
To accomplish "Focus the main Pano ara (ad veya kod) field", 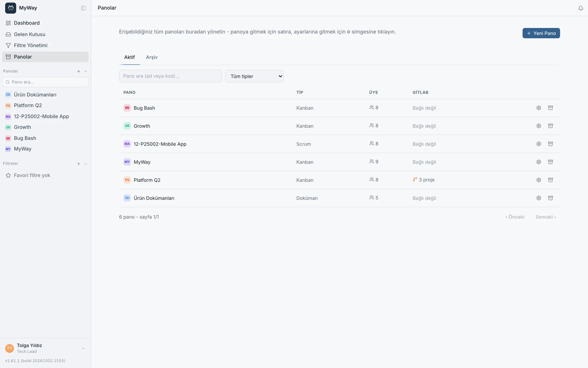I will coord(170,76).
